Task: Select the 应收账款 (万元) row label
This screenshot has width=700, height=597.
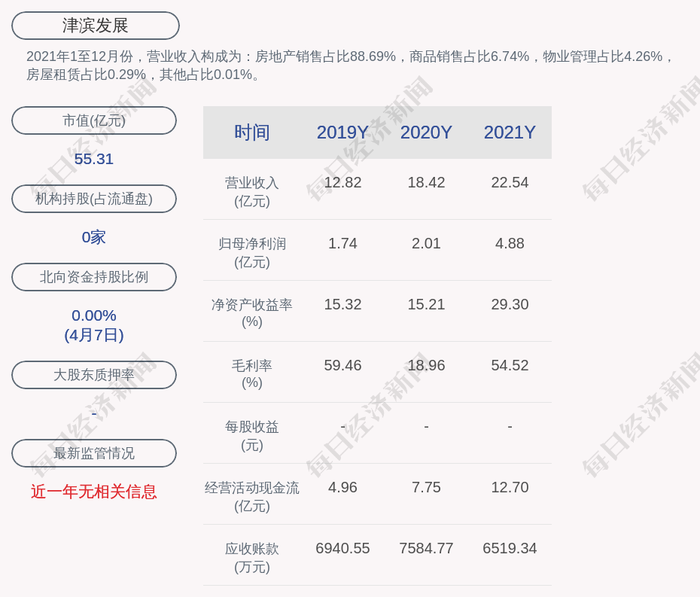Action: 252,558
